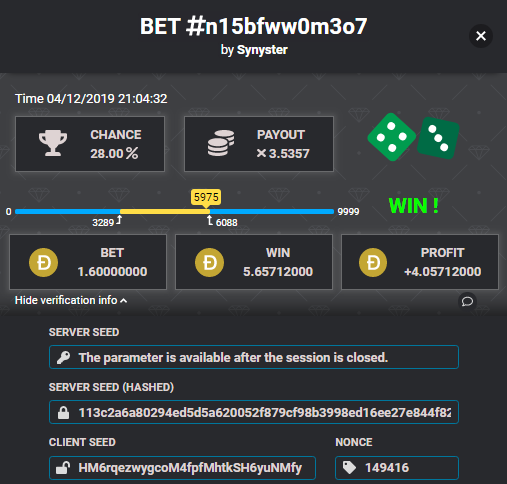The image size is (507, 484).
Task: Click the coin stack Payout icon
Action: coord(221,143)
